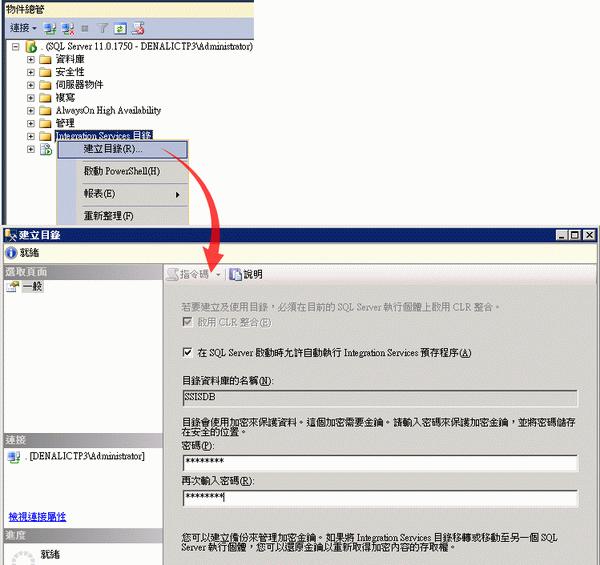
Task: Expand the 複寫 folder node
Action: 31,98
